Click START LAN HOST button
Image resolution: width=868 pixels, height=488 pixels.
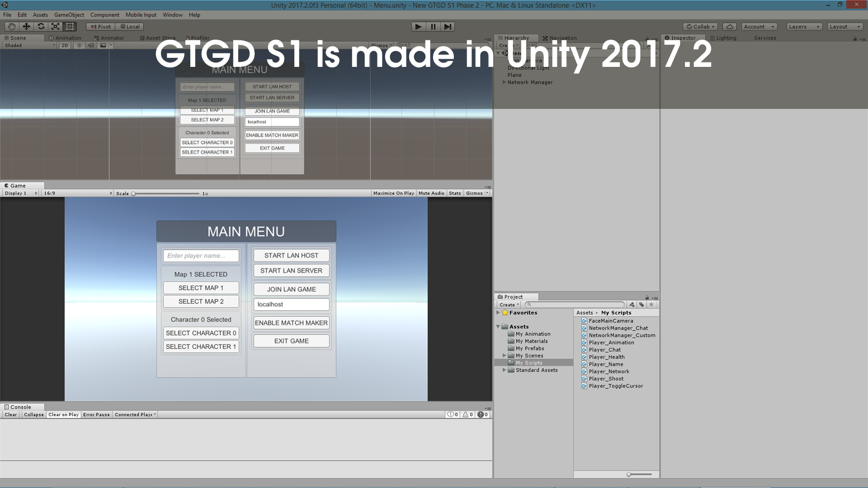point(291,255)
